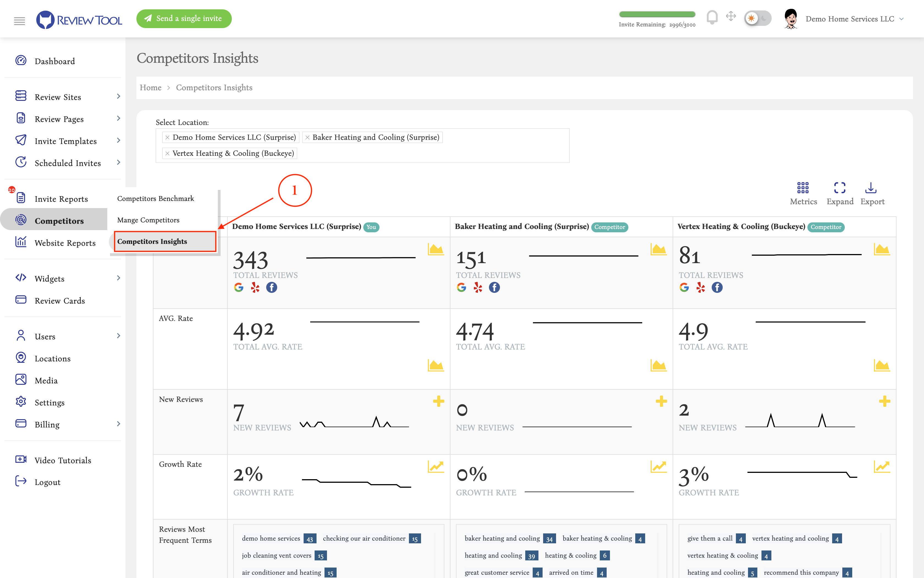The width and height of the screenshot is (924, 578).
Task: Click the You badge beside Demo Home Services
Action: [371, 227]
